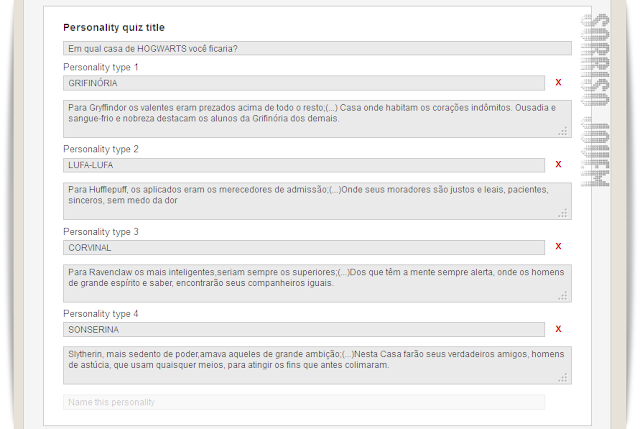This screenshot has height=429, width=640.
Task: Click the 'Name this personality' empty field
Action: click(x=304, y=402)
